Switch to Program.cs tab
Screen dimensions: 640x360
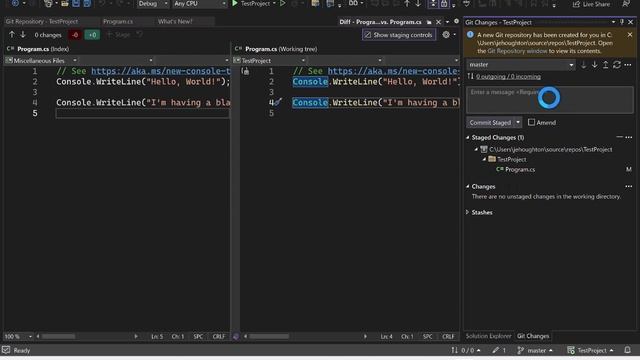[x=118, y=22]
